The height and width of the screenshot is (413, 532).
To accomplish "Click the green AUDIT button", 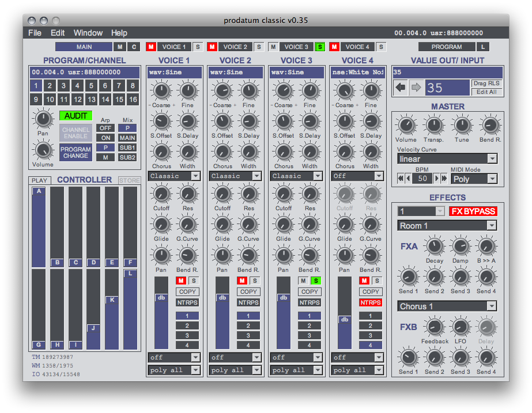I will coord(76,116).
